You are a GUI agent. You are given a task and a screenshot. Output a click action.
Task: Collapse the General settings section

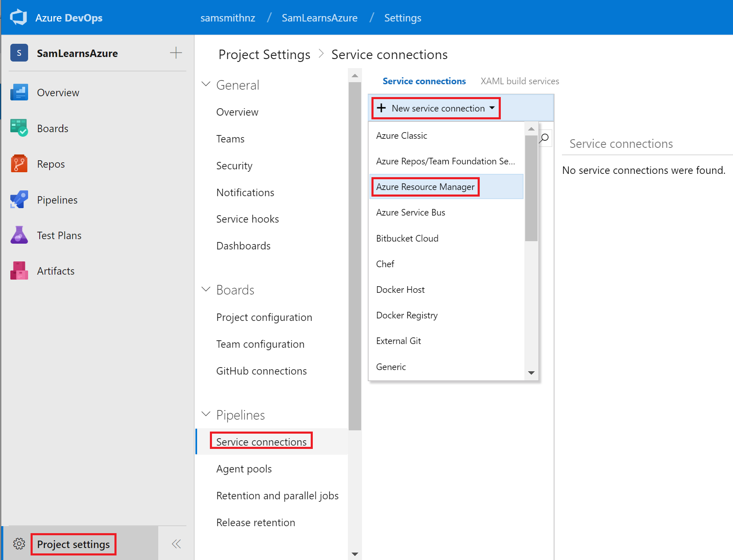coord(206,84)
